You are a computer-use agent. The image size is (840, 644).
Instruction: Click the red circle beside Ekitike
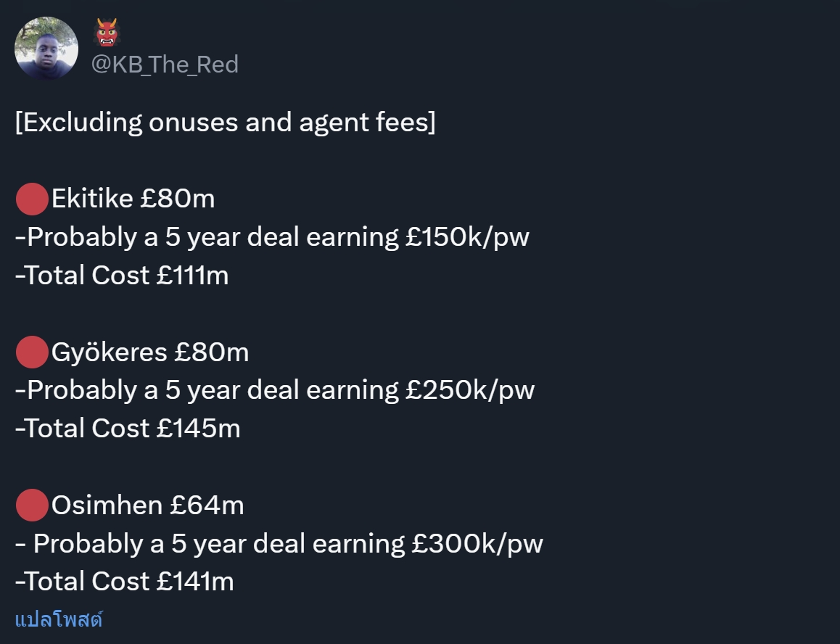tap(32, 199)
